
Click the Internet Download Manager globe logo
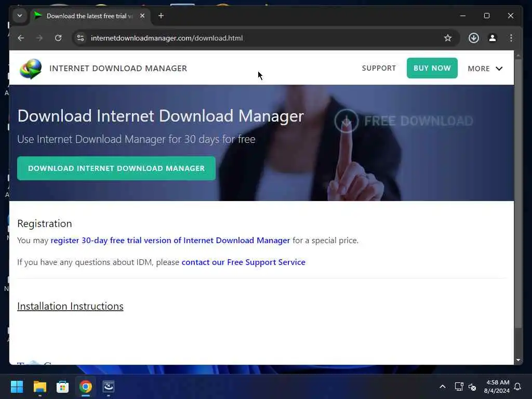(x=31, y=69)
